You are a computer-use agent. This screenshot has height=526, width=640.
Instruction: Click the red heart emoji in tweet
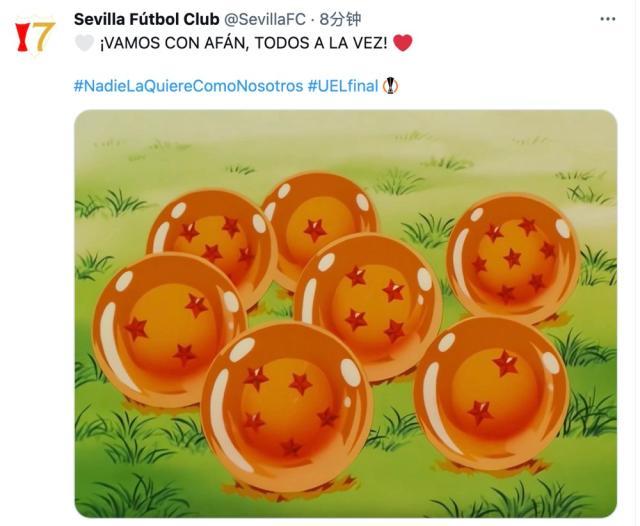pos(402,43)
